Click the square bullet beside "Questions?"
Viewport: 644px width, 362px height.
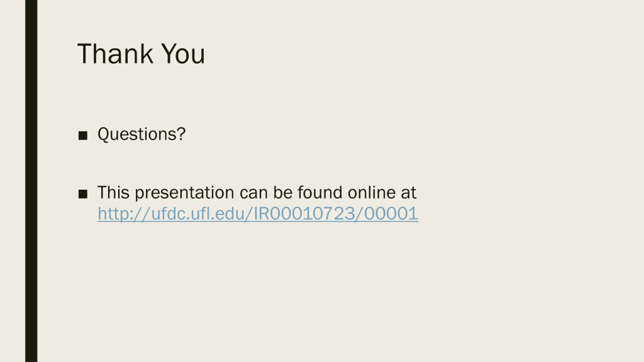(x=83, y=136)
